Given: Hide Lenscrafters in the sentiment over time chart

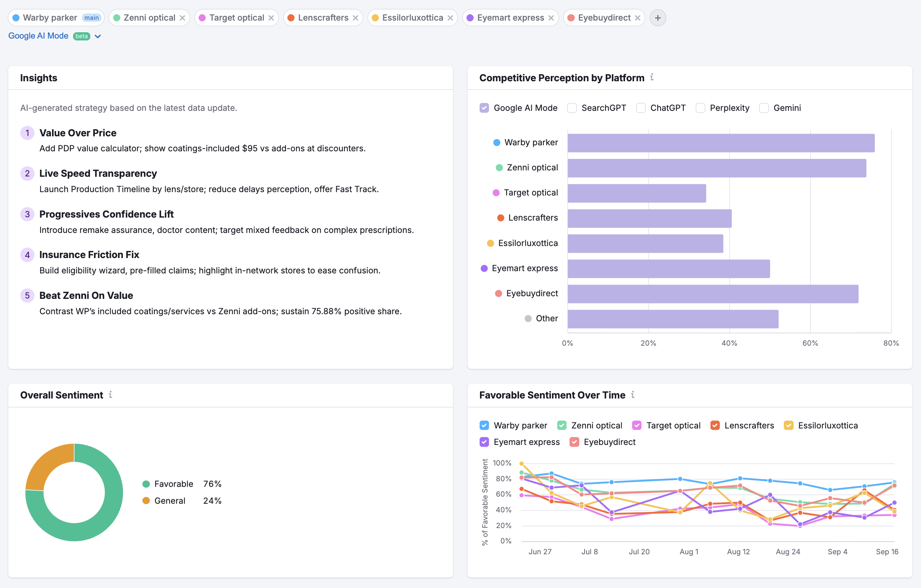Looking at the screenshot, I should (x=715, y=425).
